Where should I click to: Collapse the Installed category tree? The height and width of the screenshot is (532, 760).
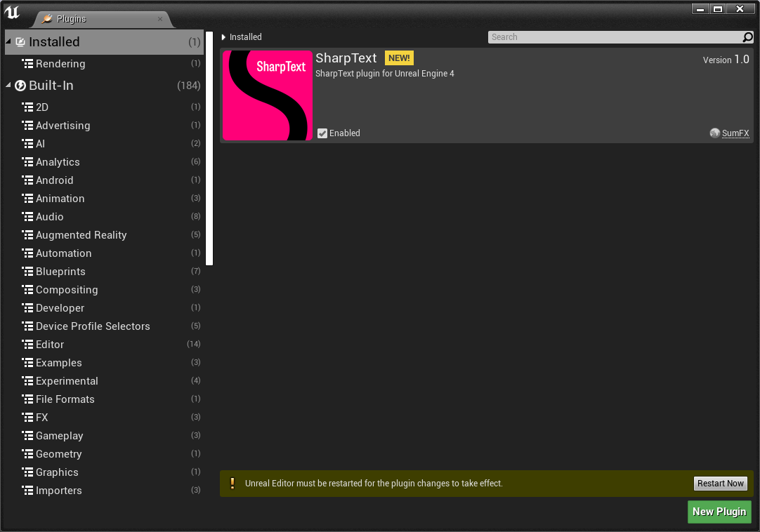8,41
